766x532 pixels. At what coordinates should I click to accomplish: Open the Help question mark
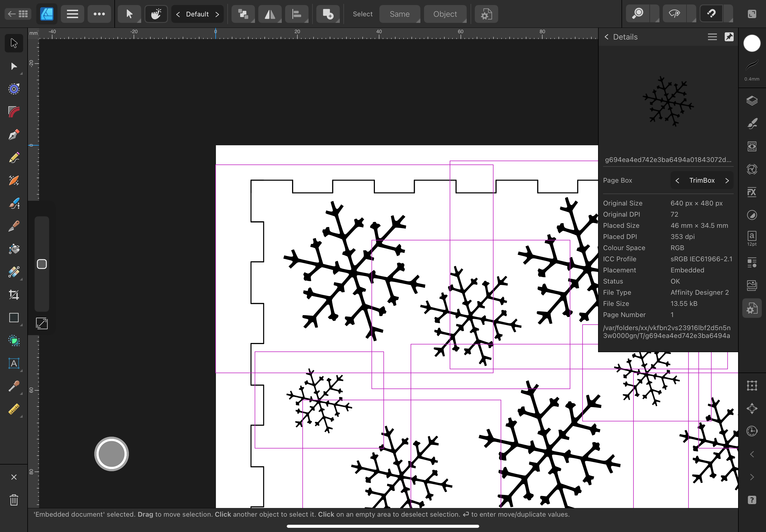[752, 500]
